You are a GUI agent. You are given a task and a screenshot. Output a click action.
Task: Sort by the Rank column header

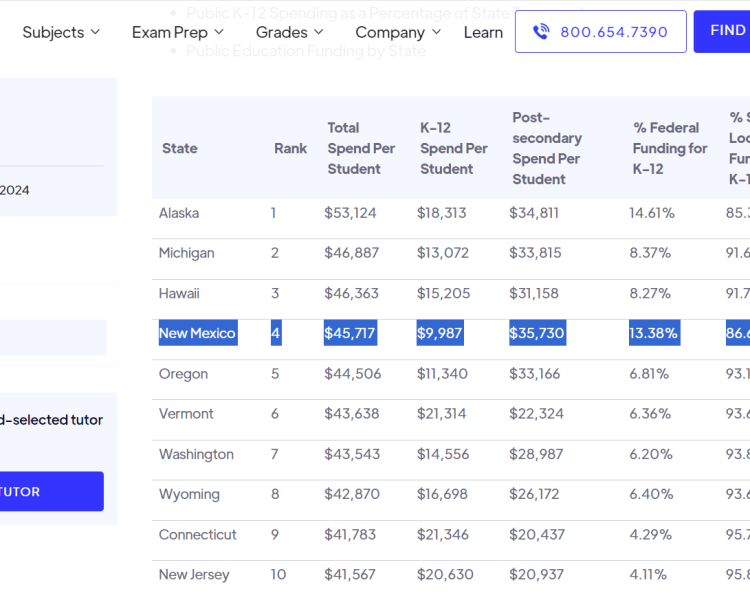pyautogui.click(x=290, y=148)
